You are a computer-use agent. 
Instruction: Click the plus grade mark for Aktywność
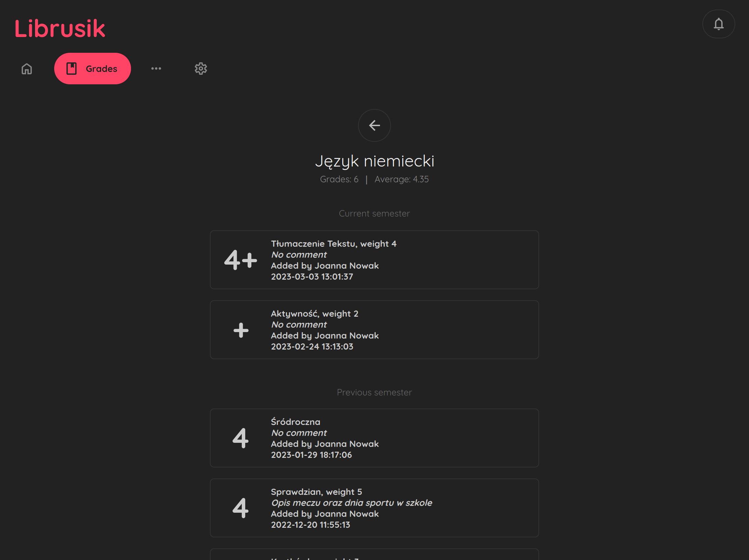pyautogui.click(x=241, y=330)
